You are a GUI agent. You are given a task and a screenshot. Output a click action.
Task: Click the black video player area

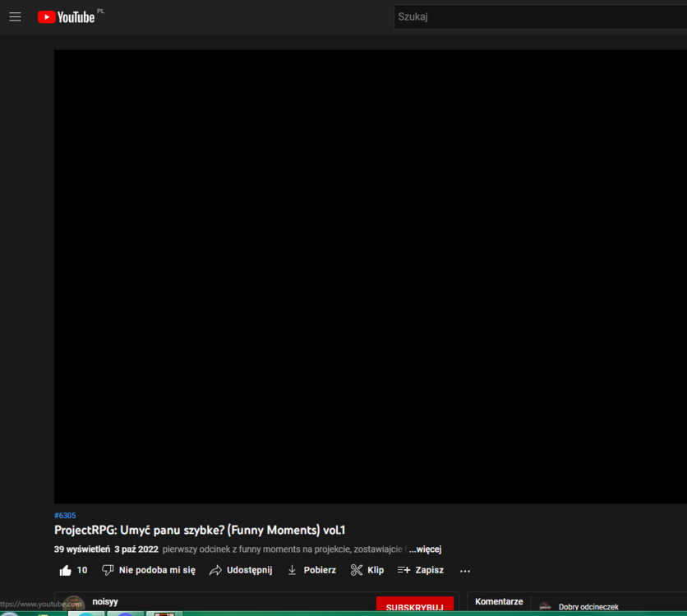coord(371,277)
